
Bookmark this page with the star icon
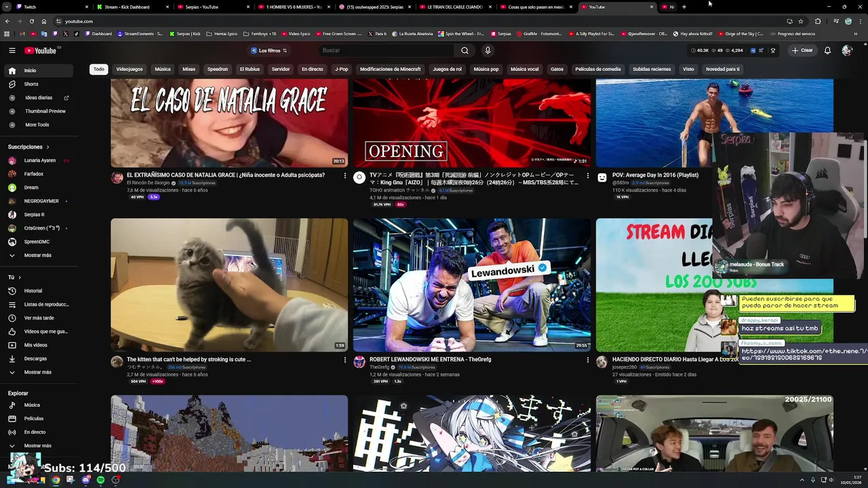pos(801,21)
